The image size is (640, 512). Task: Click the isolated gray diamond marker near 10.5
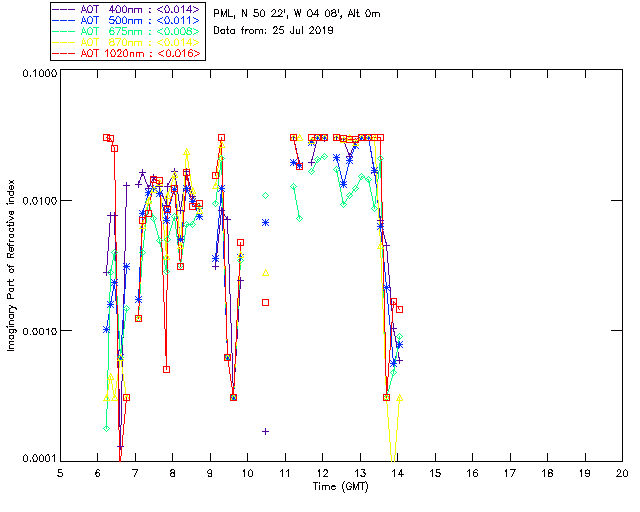click(x=265, y=195)
